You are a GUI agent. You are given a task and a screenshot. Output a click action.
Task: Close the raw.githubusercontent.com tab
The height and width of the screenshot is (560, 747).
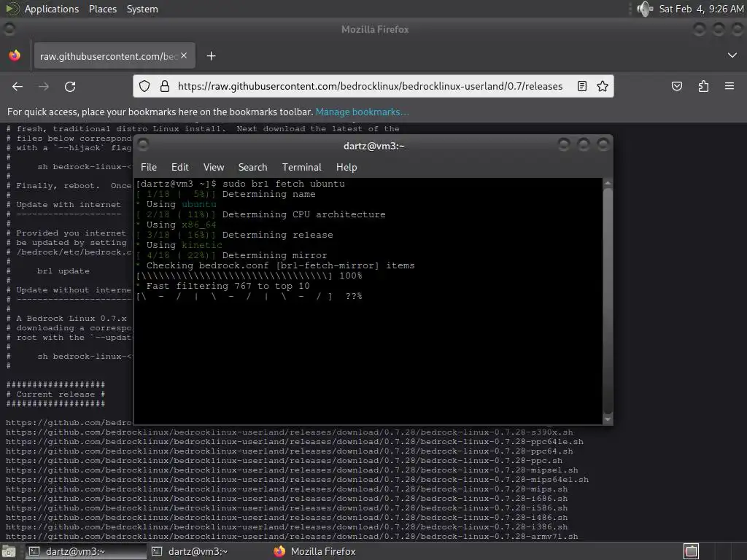[x=184, y=55]
